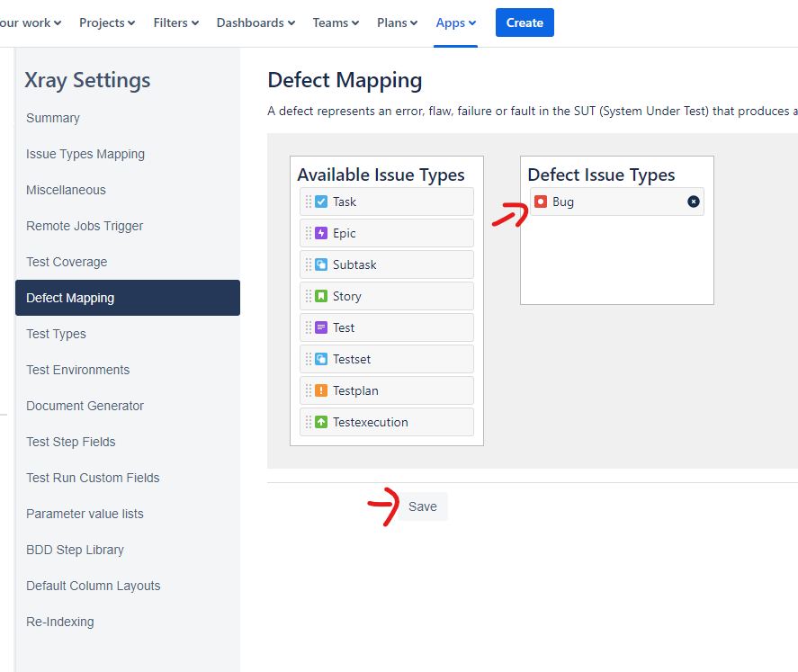Open the Test Types settings page
798x672 pixels.
click(x=56, y=334)
